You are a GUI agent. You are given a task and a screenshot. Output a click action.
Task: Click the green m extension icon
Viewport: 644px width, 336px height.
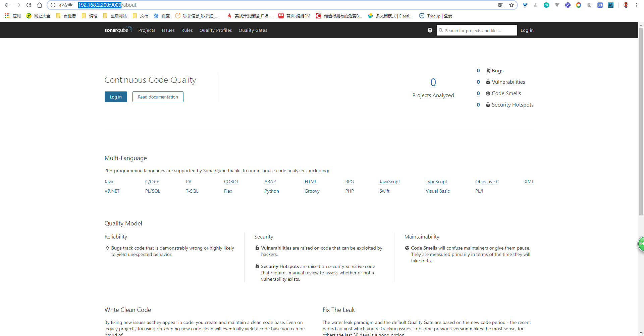546,5
